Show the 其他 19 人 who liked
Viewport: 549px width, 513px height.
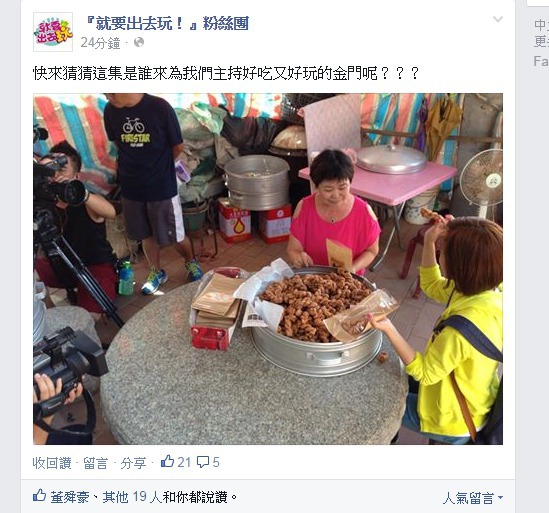tap(131, 497)
